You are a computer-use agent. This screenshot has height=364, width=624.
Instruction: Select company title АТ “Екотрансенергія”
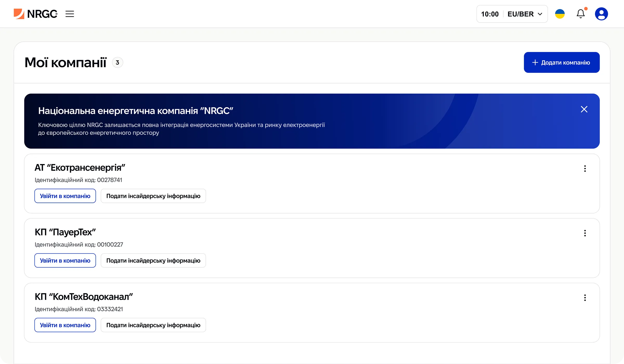click(x=80, y=168)
